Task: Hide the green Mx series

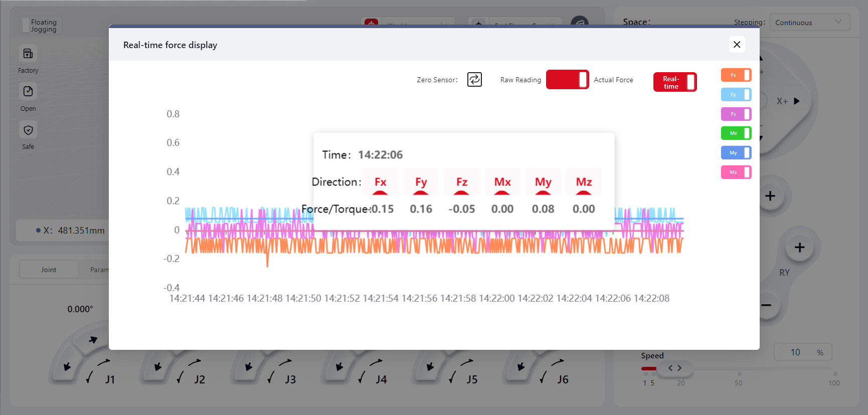Action: tap(736, 133)
